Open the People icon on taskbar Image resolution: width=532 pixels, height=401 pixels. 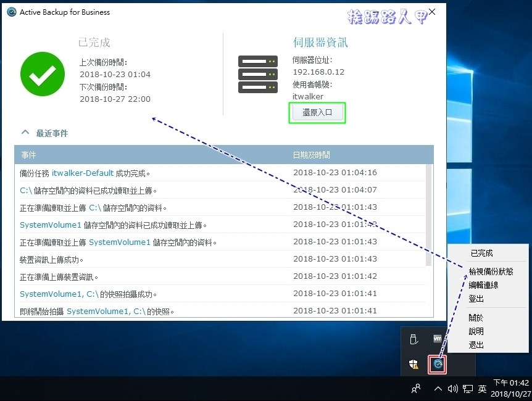[x=416, y=389]
